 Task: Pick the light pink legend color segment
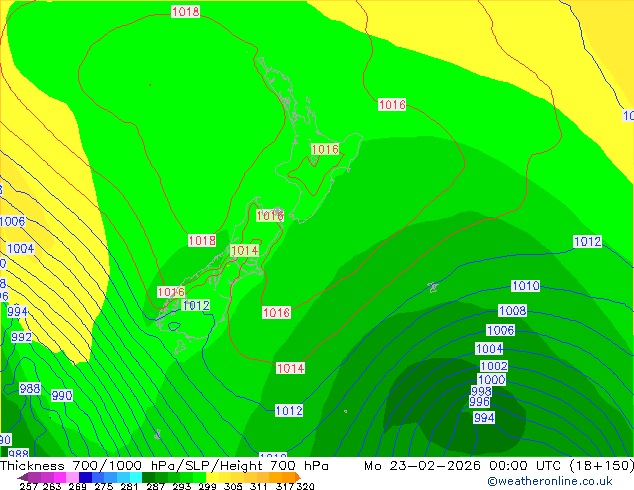point(72,477)
